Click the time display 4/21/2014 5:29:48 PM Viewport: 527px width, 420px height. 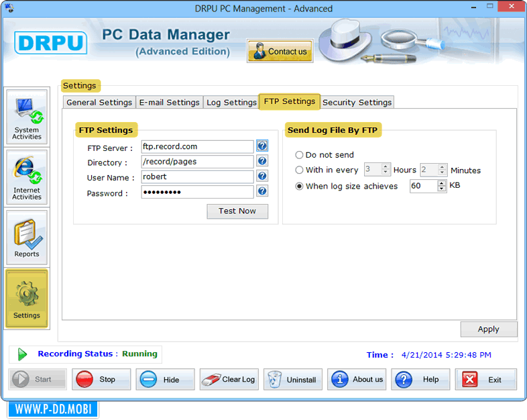click(446, 355)
